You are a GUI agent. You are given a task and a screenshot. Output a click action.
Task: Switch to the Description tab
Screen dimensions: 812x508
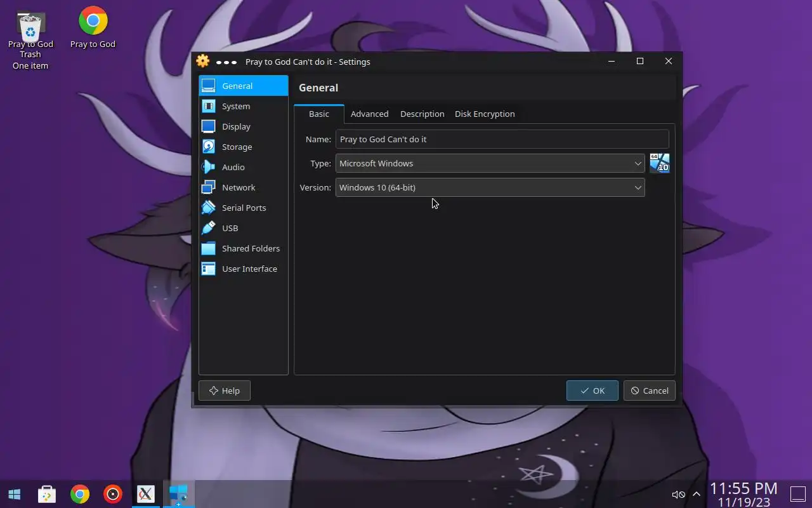point(422,114)
